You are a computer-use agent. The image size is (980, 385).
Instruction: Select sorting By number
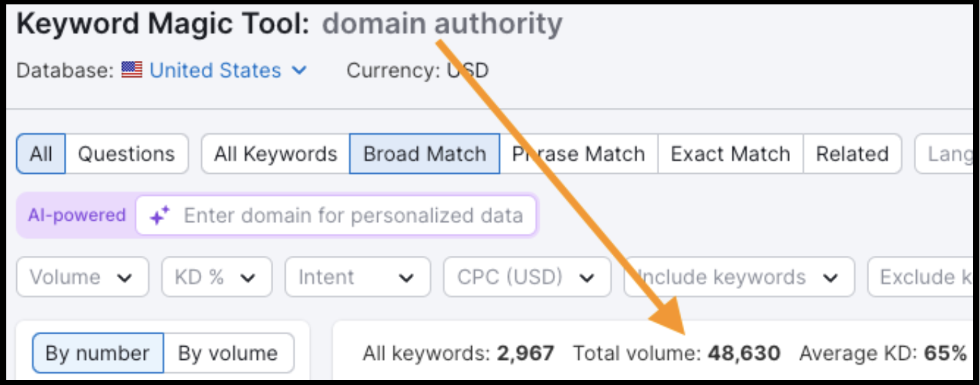click(98, 352)
